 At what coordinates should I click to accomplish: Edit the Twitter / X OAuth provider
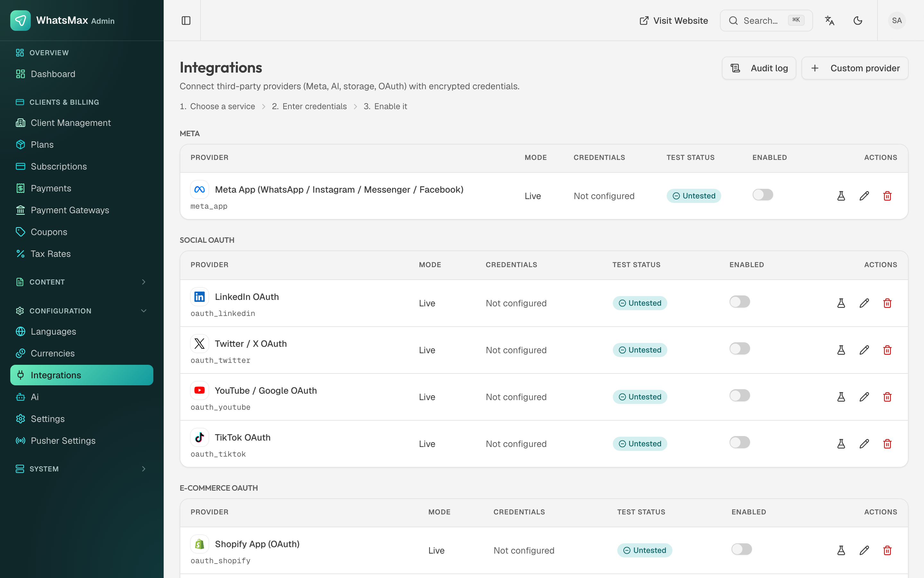point(864,350)
